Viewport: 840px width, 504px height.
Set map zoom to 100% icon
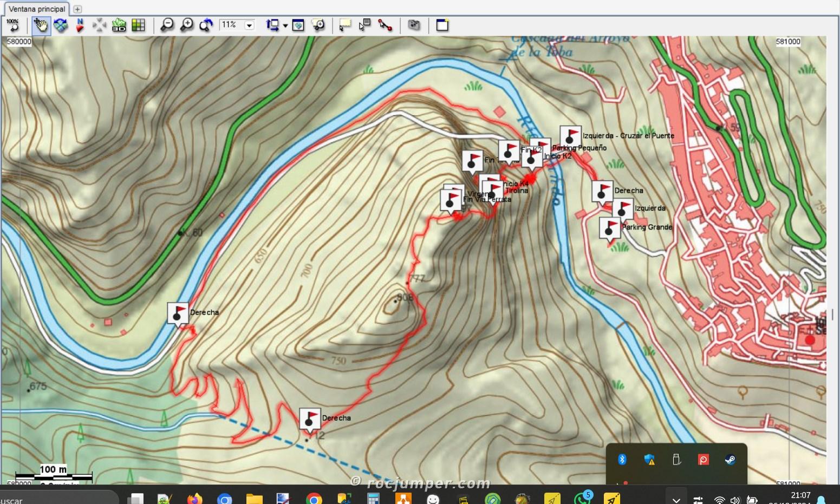13,25
